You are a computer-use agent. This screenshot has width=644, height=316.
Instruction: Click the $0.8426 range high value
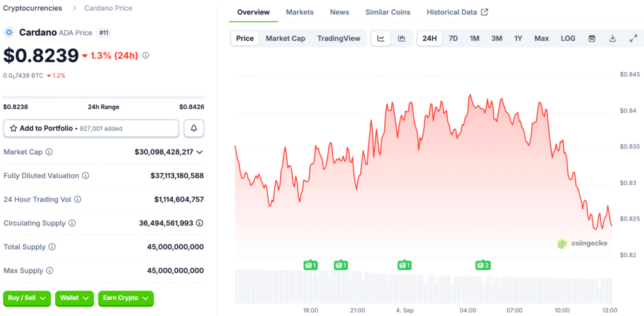[192, 107]
